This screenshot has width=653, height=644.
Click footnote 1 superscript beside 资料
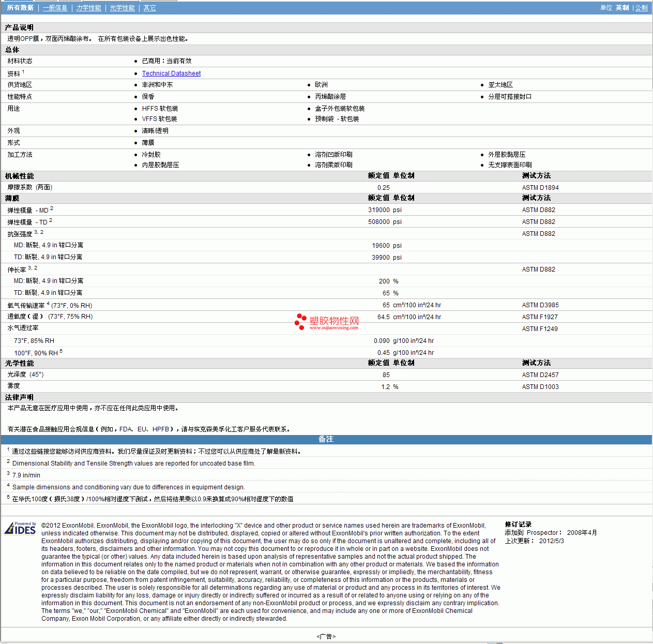pos(23,72)
